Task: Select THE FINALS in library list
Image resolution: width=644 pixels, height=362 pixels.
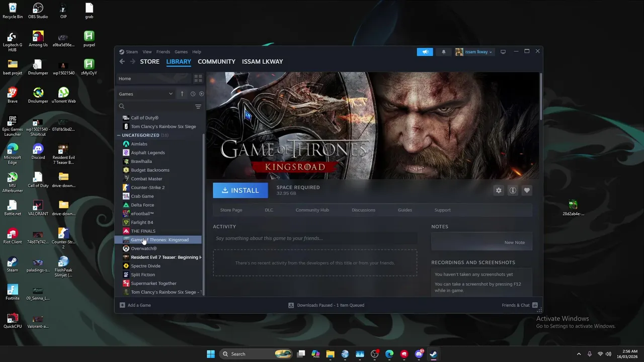Action: pyautogui.click(x=143, y=231)
